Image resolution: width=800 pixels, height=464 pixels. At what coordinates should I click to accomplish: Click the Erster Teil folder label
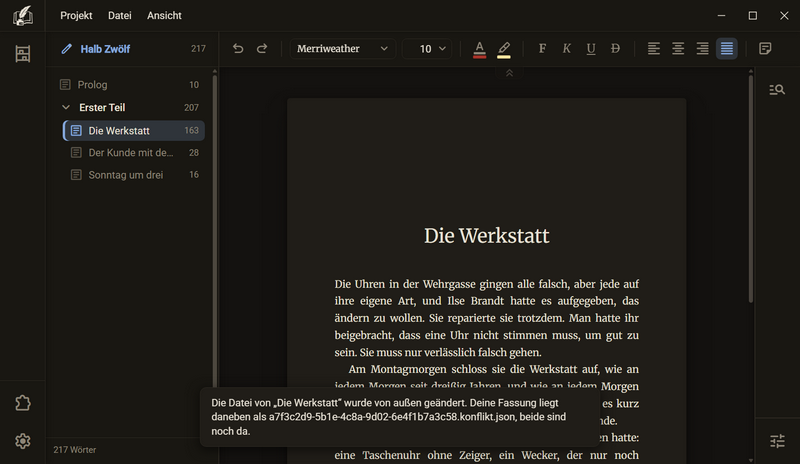(x=102, y=108)
